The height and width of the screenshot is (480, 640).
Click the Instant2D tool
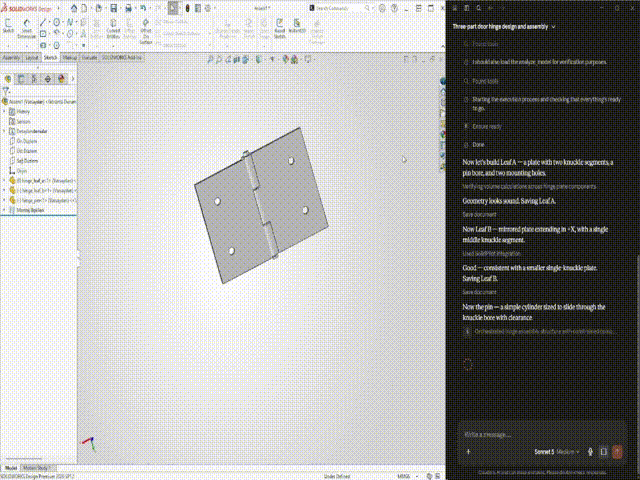[297, 25]
